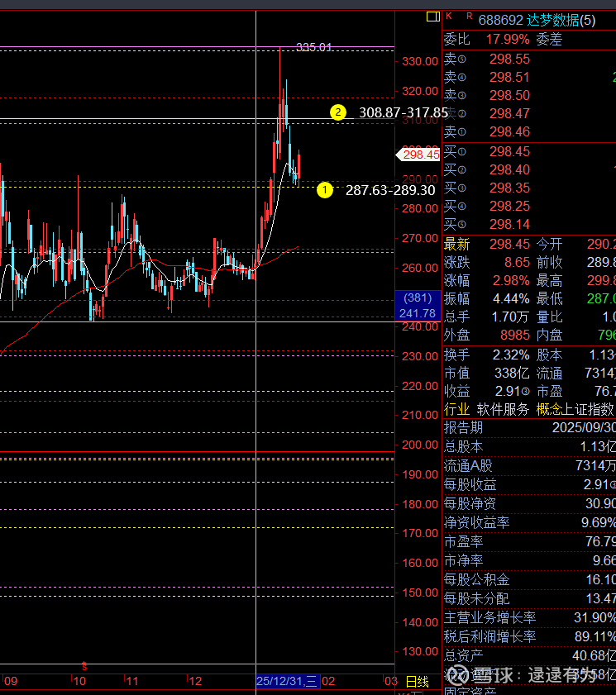Click the 内盘 label
This screenshot has height=695, width=616.
coord(550,335)
